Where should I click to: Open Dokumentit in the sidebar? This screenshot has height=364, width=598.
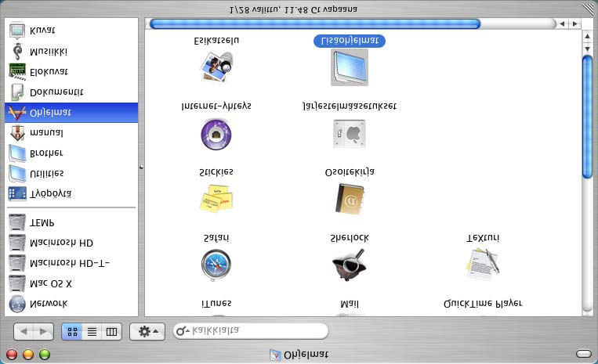click(71, 92)
